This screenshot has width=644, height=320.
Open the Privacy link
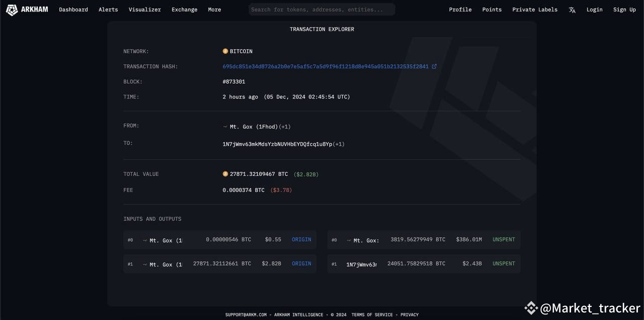tap(410, 315)
